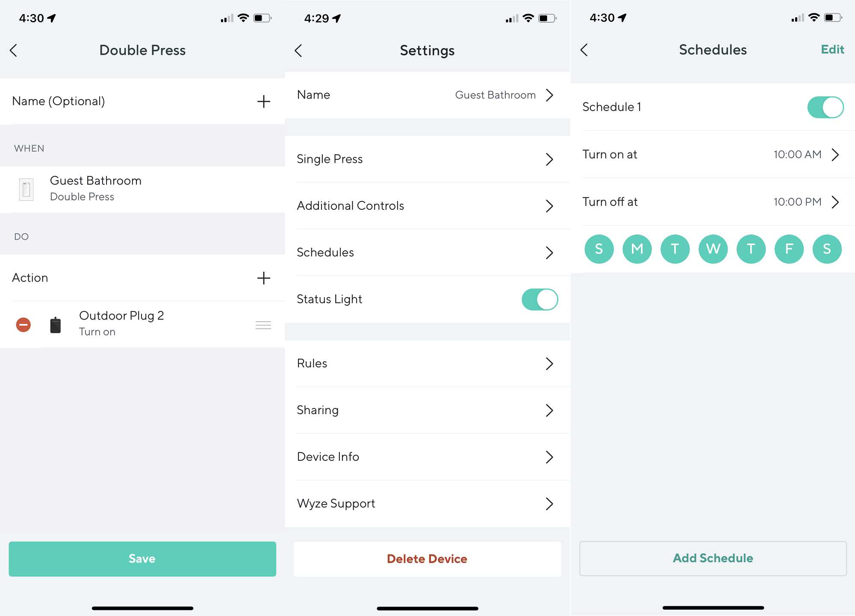Screen dimensions: 855x616
Task: Tap the Outdoor Plug 2 device icon
Action: (56, 325)
